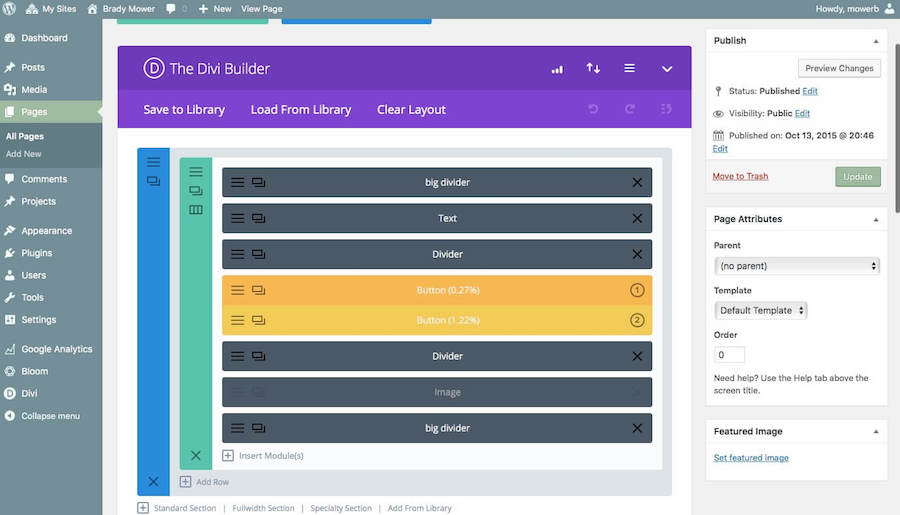Open blue section settings menu icon
The width and height of the screenshot is (900, 515).
(x=153, y=162)
